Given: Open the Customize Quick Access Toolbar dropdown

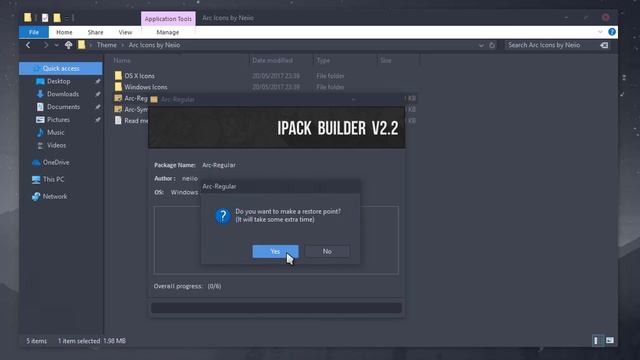Looking at the screenshot, I should coord(67,18).
